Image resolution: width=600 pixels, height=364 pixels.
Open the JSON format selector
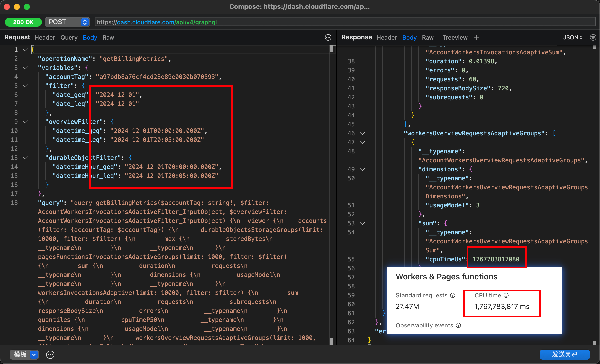[x=573, y=37]
